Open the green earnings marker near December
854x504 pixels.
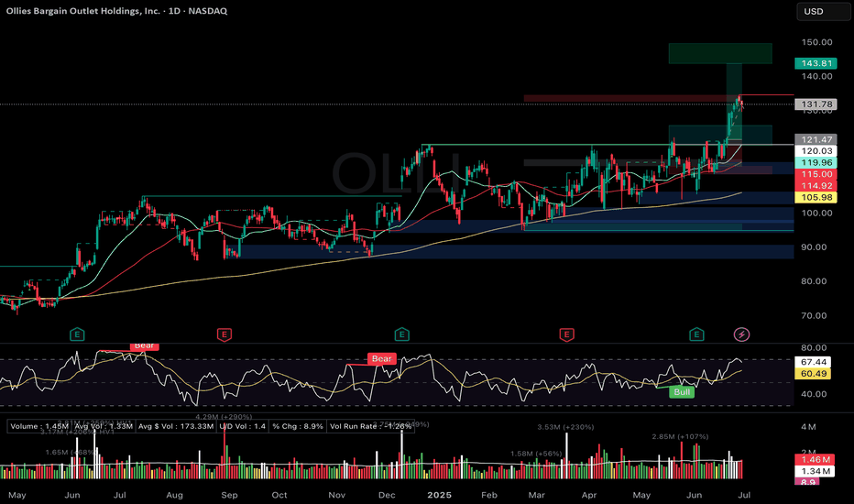pos(401,334)
